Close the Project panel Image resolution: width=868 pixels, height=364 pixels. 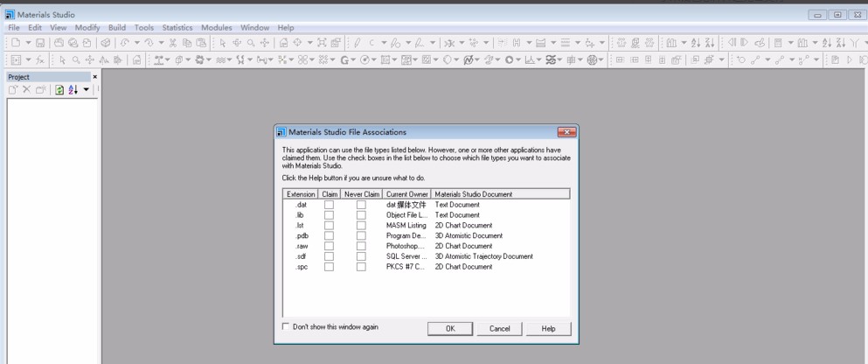[94, 77]
